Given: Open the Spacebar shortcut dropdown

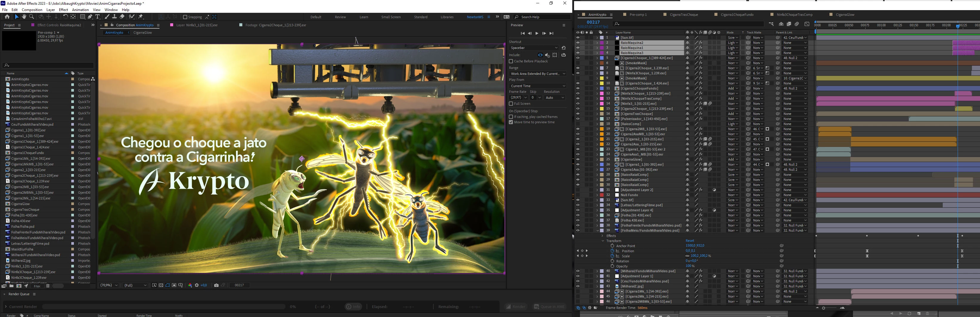Looking at the screenshot, I should click(534, 48).
